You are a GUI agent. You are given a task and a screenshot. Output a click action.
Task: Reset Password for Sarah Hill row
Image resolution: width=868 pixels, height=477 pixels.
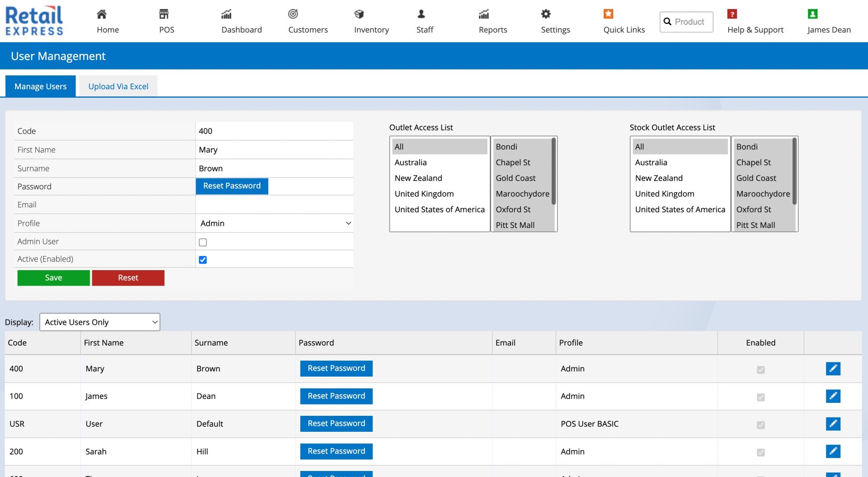pos(336,451)
